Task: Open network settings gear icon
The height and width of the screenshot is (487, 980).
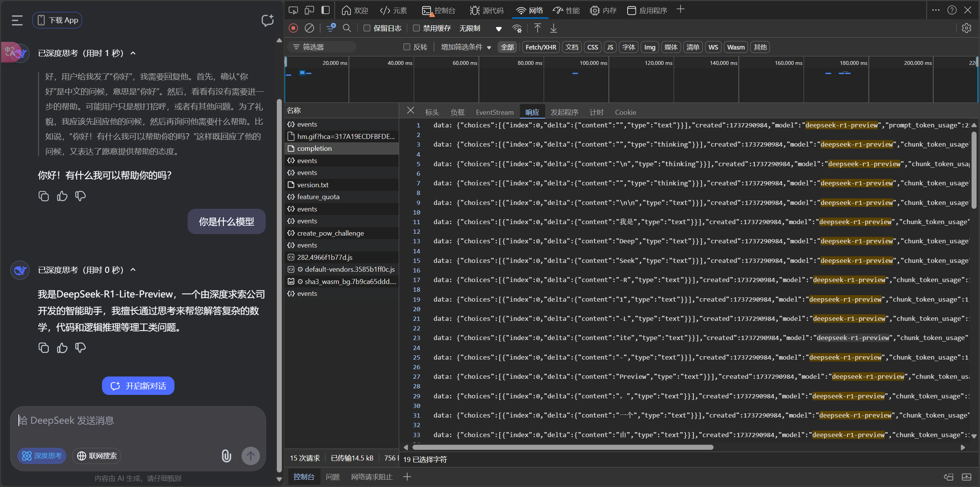Action: tap(967, 28)
